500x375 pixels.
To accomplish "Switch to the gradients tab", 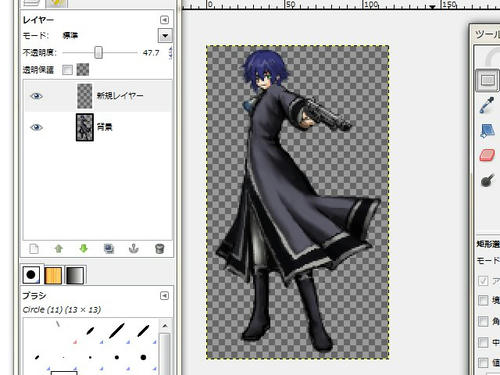I will tap(75, 275).
